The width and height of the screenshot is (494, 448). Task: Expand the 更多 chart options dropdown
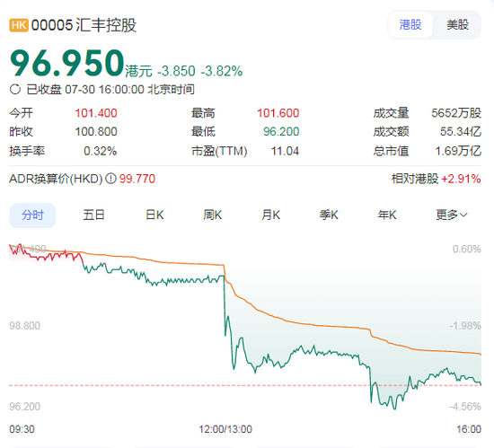tap(452, 215)
